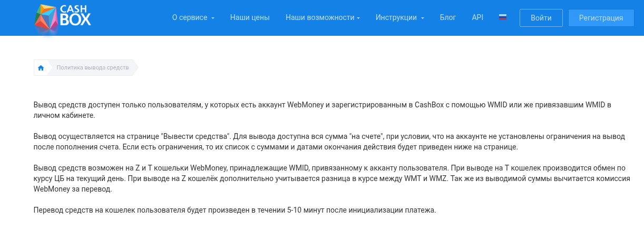The width and height of the screenshot is (644, 230).
Task: Expand the Инструкции menu
Action: (x=396, y=17)
